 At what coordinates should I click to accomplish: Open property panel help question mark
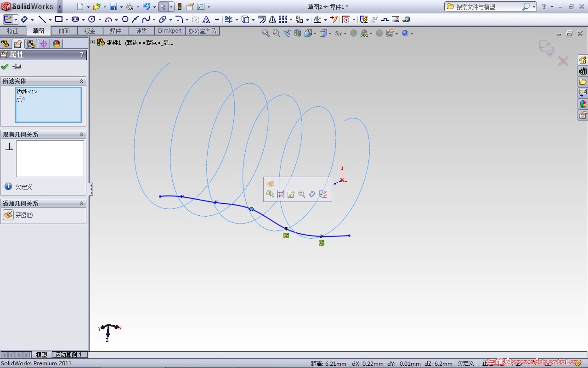tap(82, 54)
